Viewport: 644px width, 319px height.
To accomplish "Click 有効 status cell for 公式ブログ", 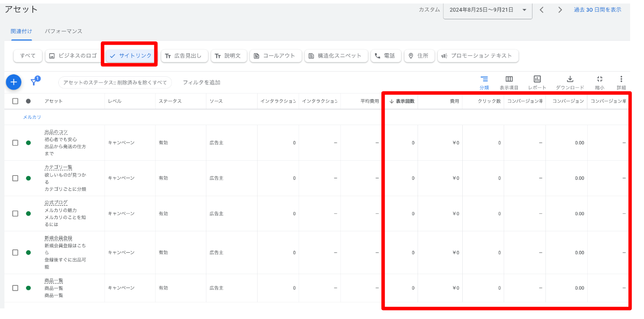I will pyautogui.click(x=163, y=214).
